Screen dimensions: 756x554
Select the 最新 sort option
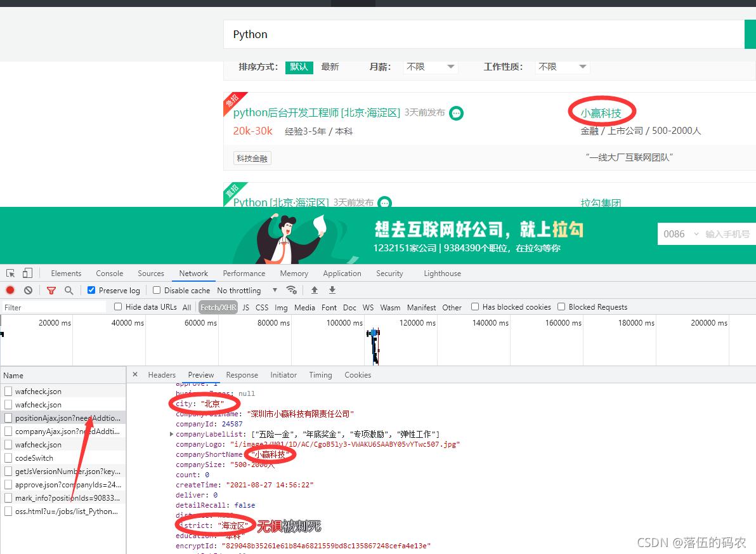click(330, 67)
